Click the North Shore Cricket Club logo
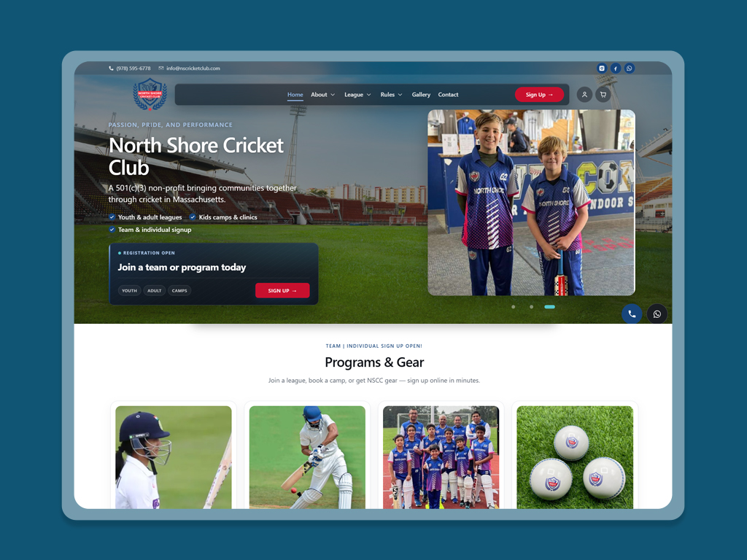Viewport: 747px width, 560px height. tap(150, 94)
